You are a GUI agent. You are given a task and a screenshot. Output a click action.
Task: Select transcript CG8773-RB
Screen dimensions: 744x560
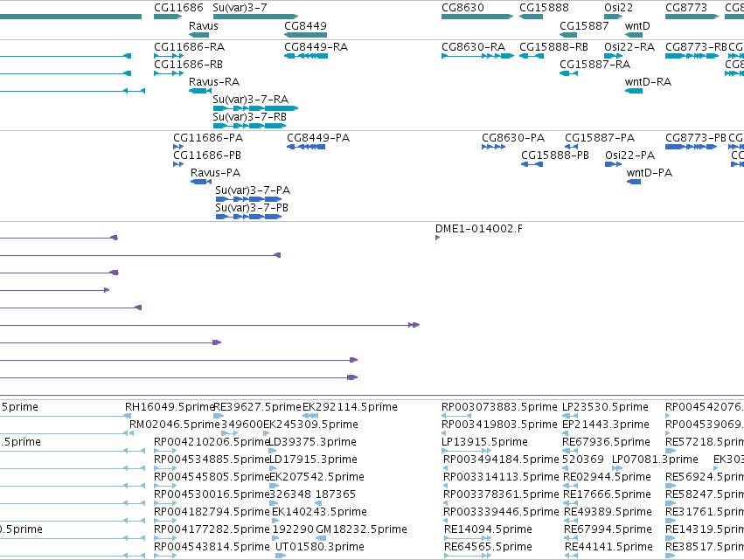[696, 47]
